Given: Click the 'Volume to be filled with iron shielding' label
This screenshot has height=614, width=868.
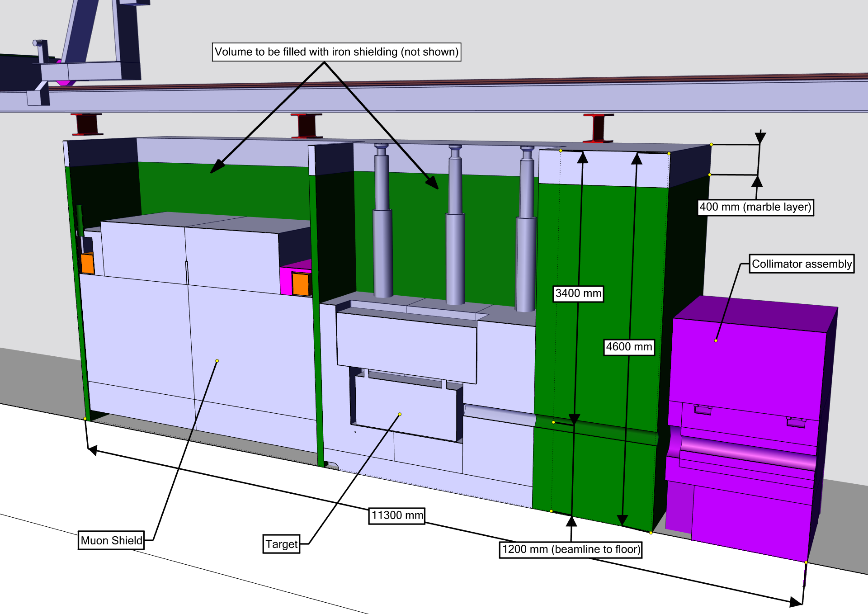Looking at the screenshot, I should (x=336, y=52).
